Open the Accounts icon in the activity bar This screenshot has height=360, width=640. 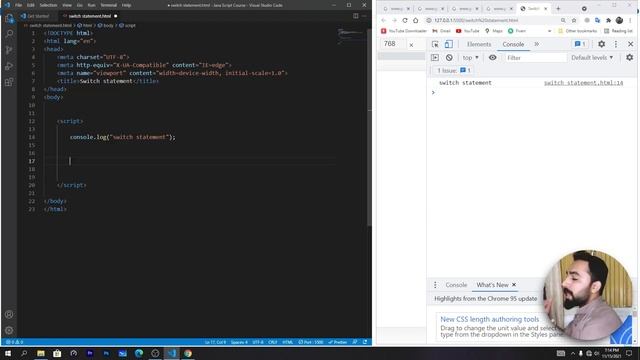9,314
